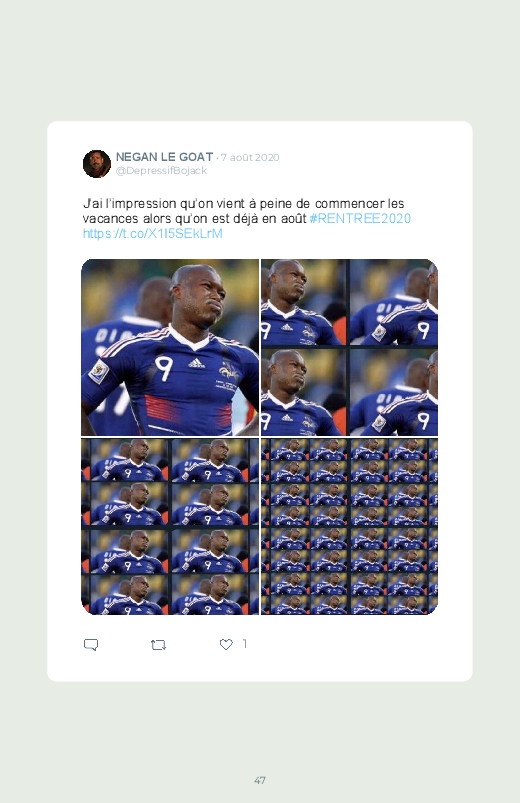The height and width of the screenshot is (803, 520).
Task: Open the bottom-left tiled collage image
Action: coord(170,526)
